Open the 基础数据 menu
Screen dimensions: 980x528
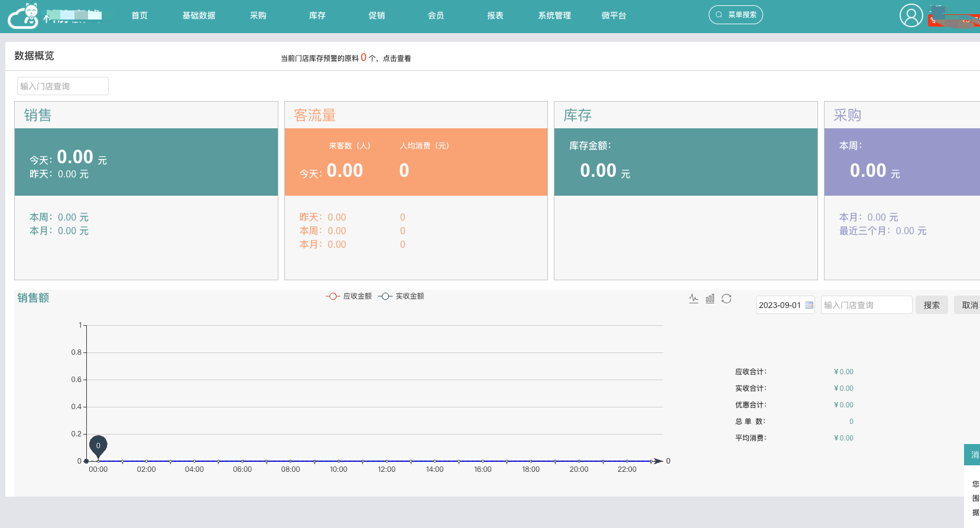point(199,15)
